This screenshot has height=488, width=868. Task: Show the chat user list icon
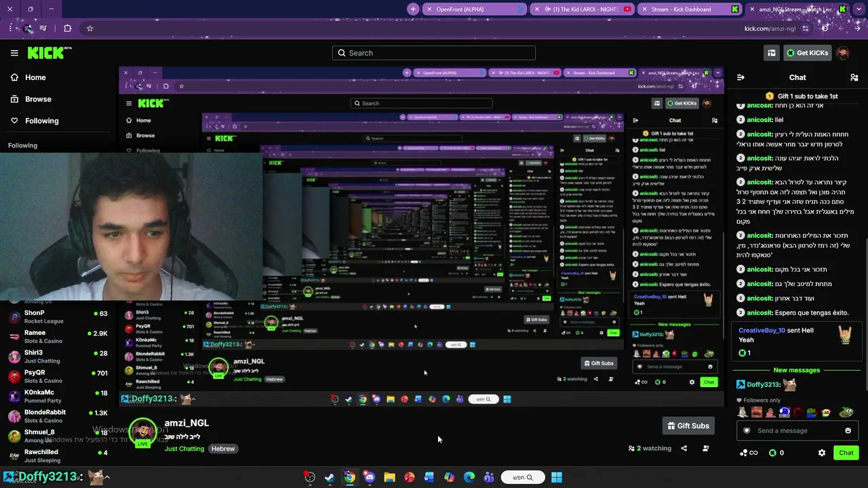[x=854, y=77]
